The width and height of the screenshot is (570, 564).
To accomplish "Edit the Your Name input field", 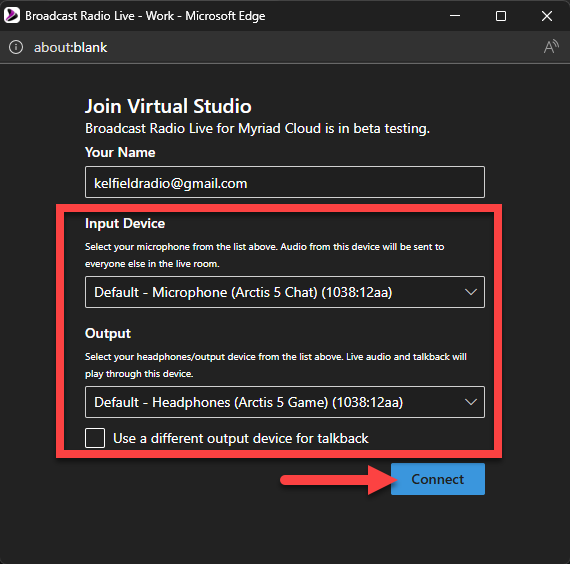I will pyautogui.click(x=285, y=182).
